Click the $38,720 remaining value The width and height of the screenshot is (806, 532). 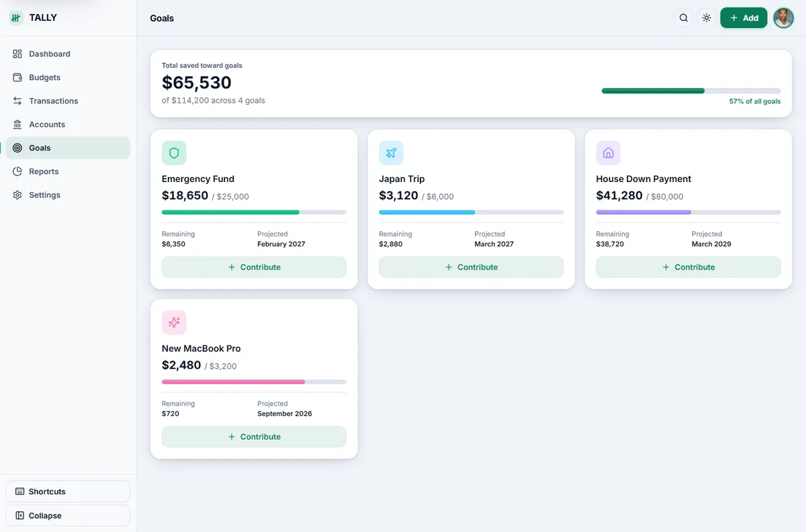(x=610, y=244)
